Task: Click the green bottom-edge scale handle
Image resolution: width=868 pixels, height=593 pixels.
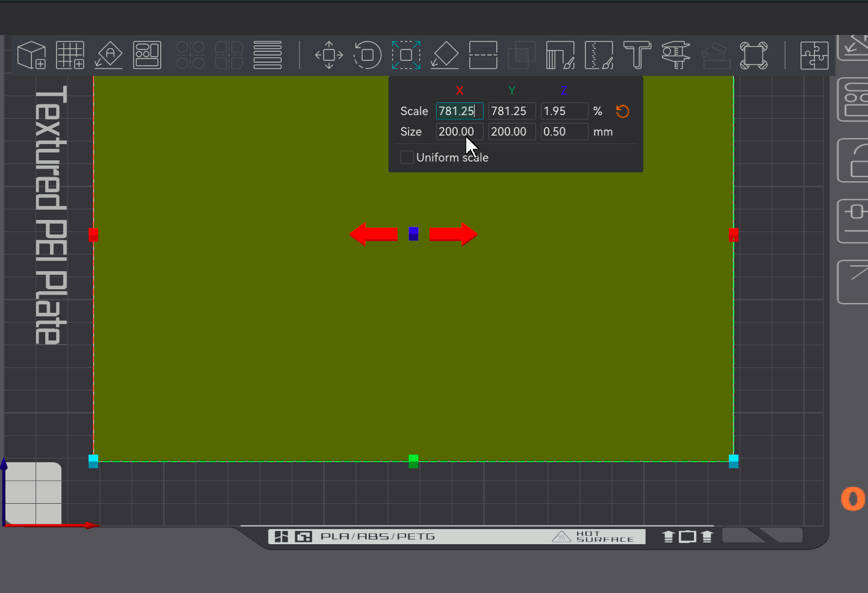Action: (413, 461)
